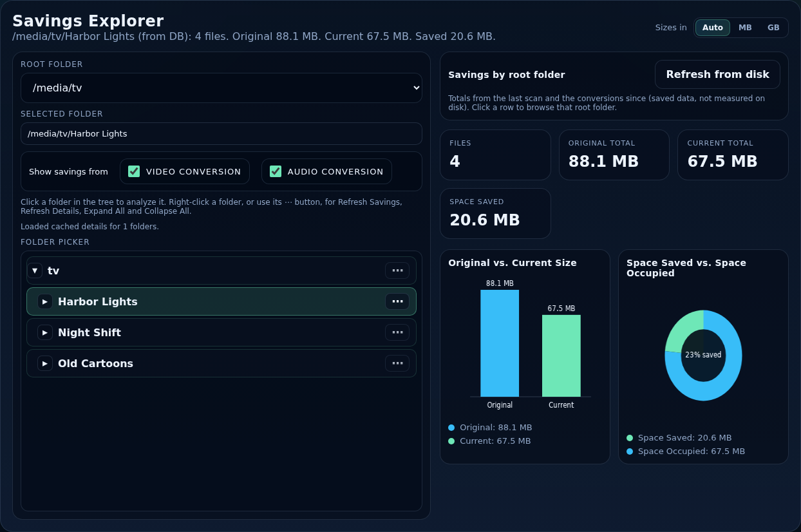Select the Night Shift tree row
Screen dimensions: 801x532
(221, 332)
